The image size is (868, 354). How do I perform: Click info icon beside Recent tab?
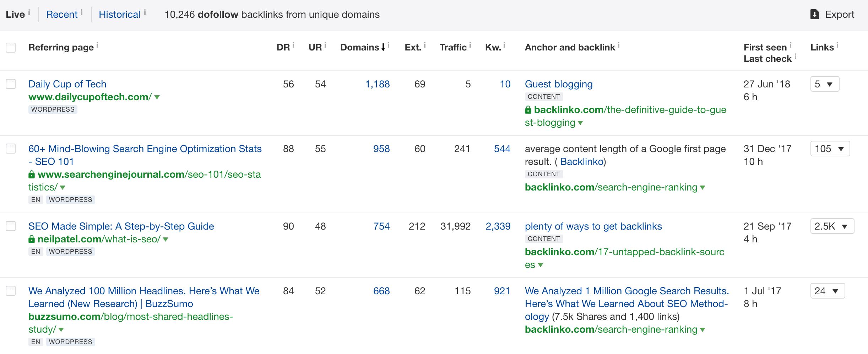tap(82, 12)
